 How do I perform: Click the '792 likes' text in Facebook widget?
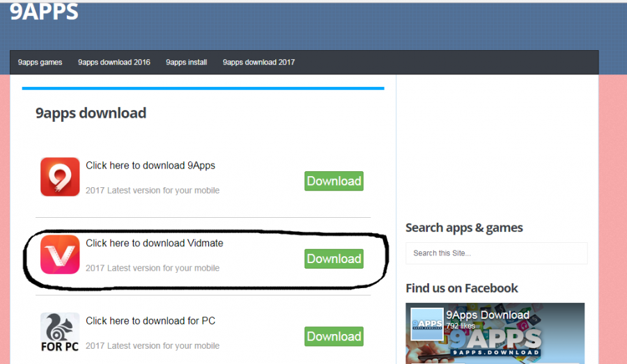click(460, 326)
